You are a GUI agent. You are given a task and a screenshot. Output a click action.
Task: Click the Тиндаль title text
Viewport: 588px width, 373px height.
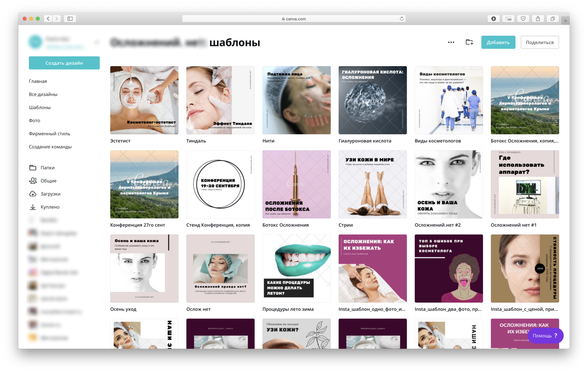click(196, 141)
